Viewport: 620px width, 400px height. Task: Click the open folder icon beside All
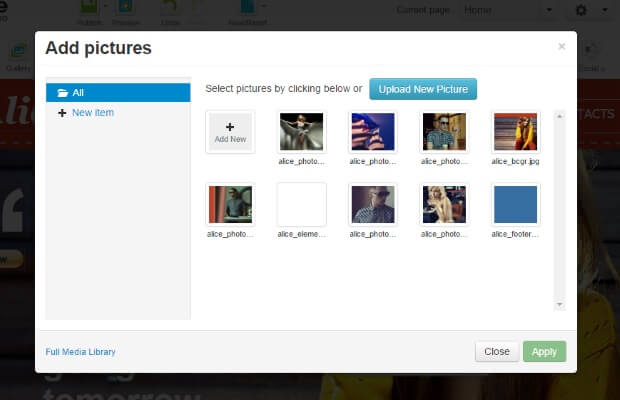(62, 93)
